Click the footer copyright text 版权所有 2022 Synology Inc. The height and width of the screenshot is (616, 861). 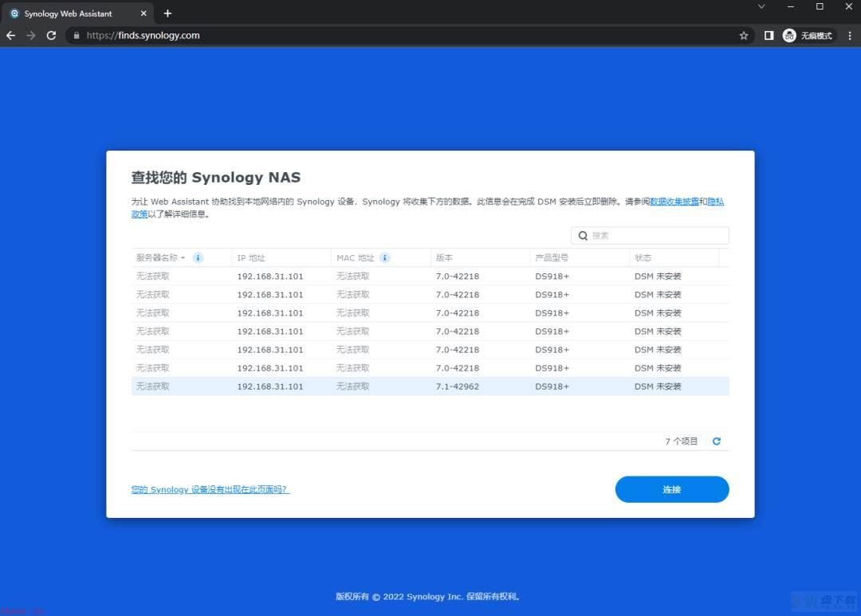click(x=428, y=597)
